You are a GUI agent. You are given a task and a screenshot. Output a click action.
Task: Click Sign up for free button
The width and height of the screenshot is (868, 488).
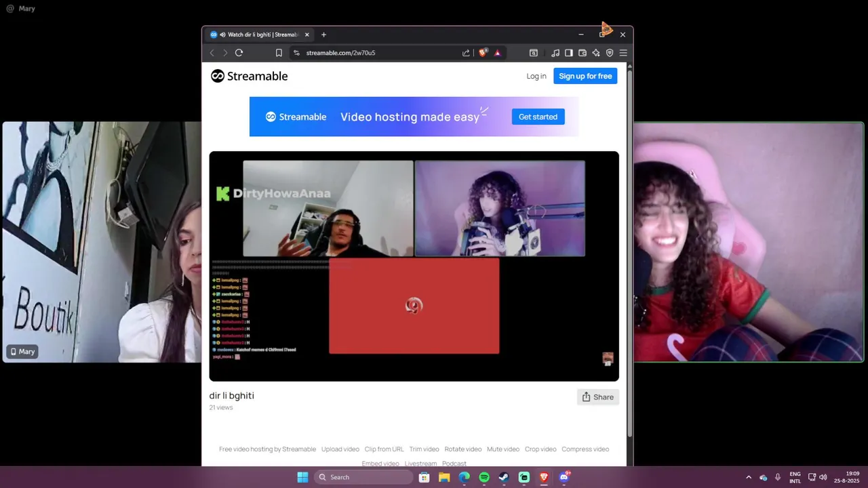(x=585, y=76)
